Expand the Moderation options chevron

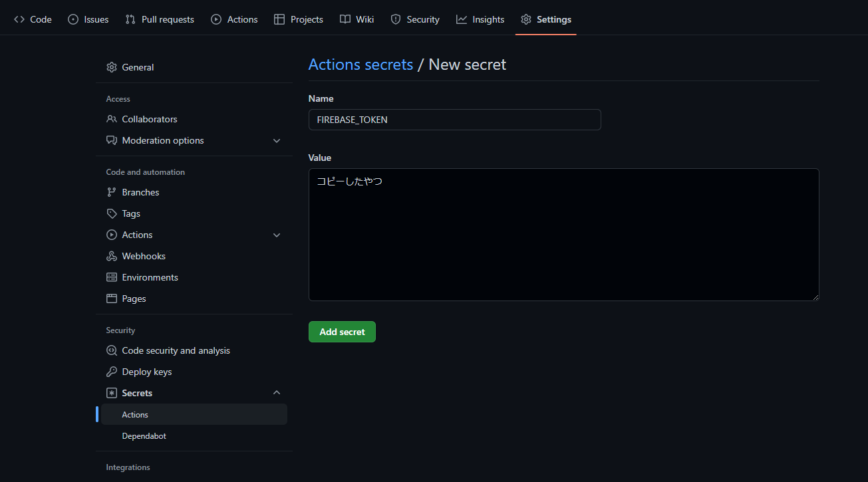coord(277,140)
